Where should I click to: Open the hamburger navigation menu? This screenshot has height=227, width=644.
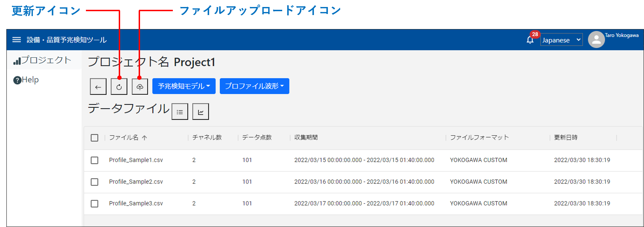tap(16, 40)
